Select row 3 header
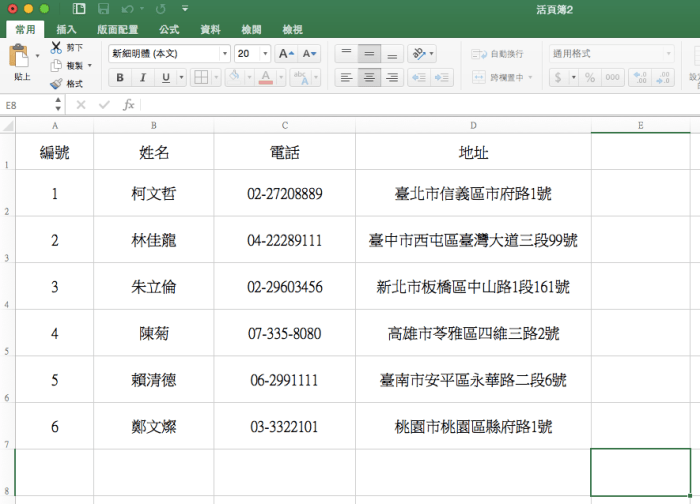The height and width of the screenshot is (504, 700). tap(7, 240)
